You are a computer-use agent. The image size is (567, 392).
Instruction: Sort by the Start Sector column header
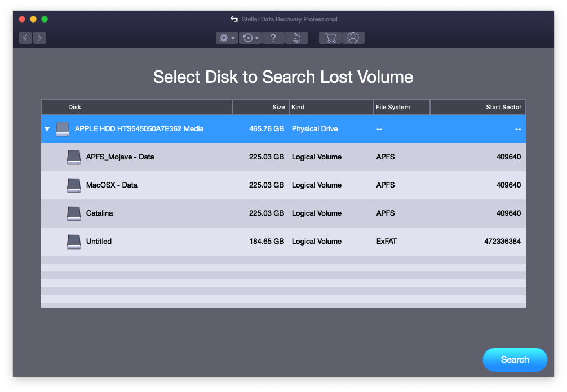coord(478,108)
